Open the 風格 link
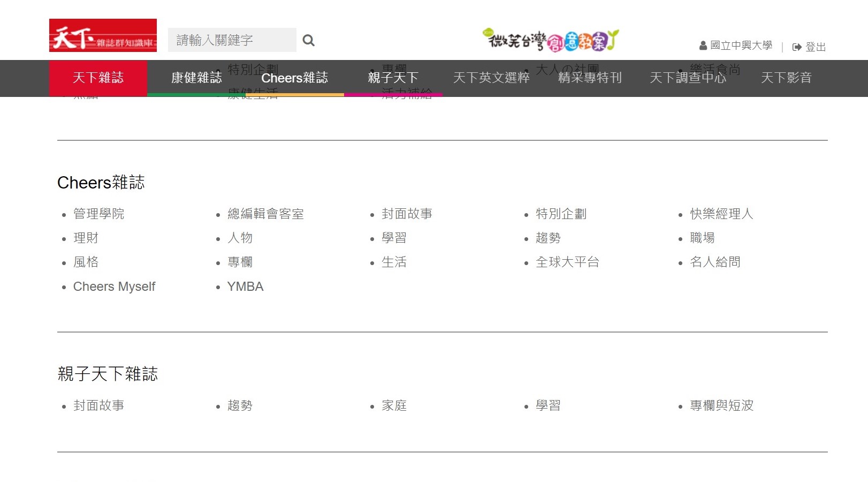This screenshot has width=868, height=482. [86, 262]
